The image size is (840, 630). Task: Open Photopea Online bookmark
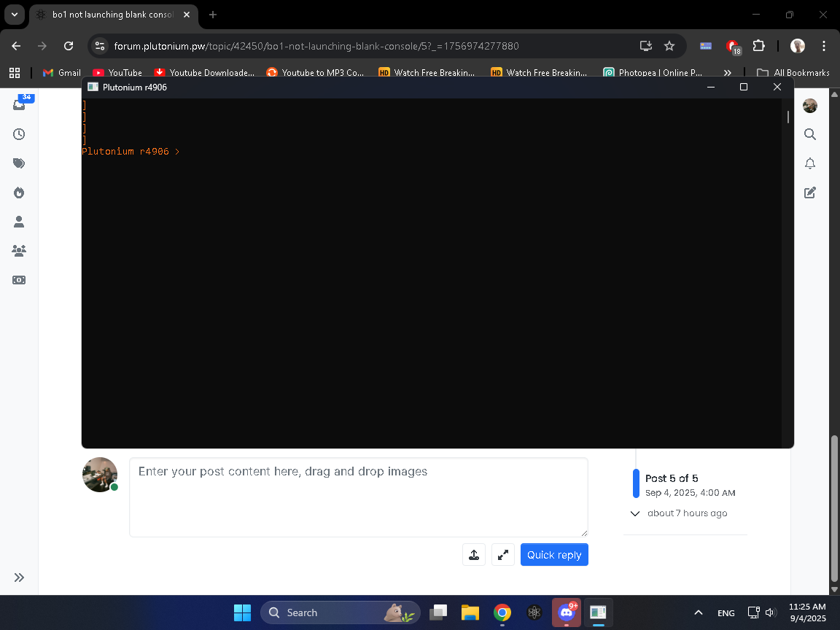[x=653, y=73]
